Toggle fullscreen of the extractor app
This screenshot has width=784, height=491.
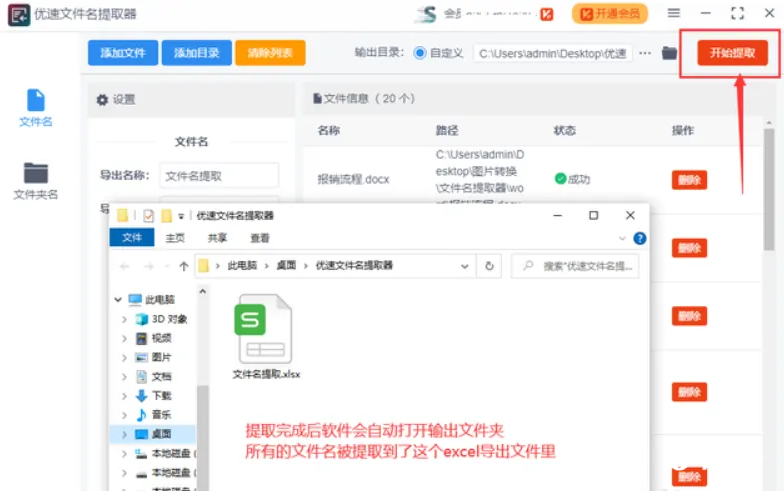738,14
